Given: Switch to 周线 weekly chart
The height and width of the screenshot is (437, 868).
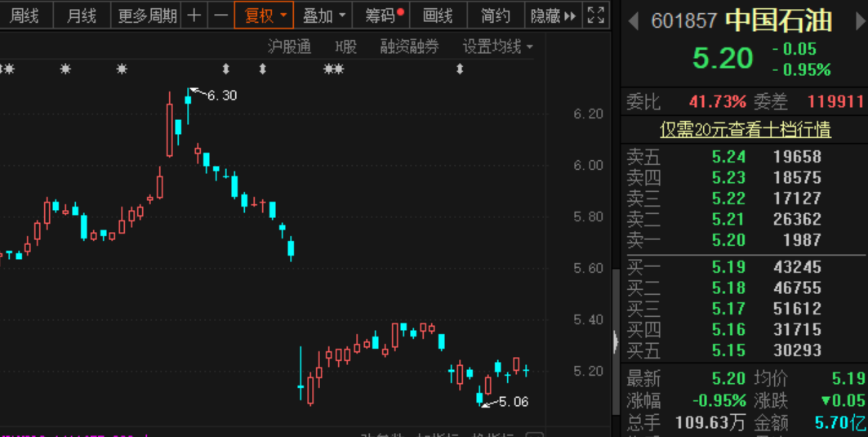Looking at the screenshot, I should tap(24, 16).
